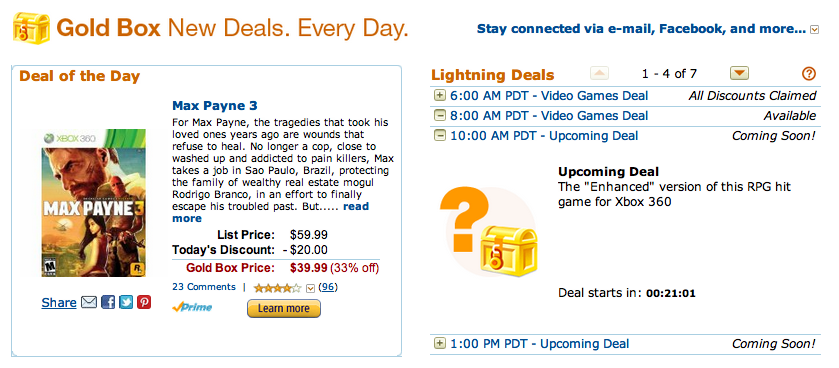Viewport: 839px width, 368px height.
Task: Open the Lightning Deals help question icon
Action: 809,74
